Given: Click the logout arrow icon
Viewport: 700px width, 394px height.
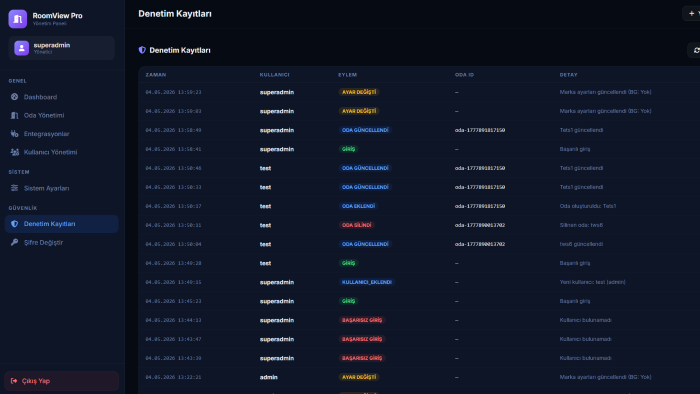Looking at the screenshot, I should pyautogui.click(x=14, y=381).
